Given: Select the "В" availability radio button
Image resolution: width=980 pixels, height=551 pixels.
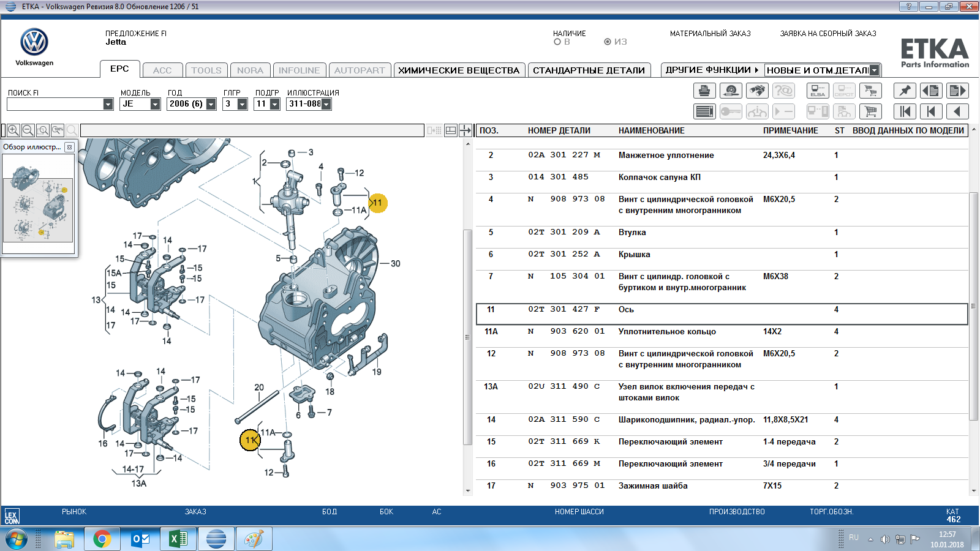Looking at the screenshot, I should point(557,42).
